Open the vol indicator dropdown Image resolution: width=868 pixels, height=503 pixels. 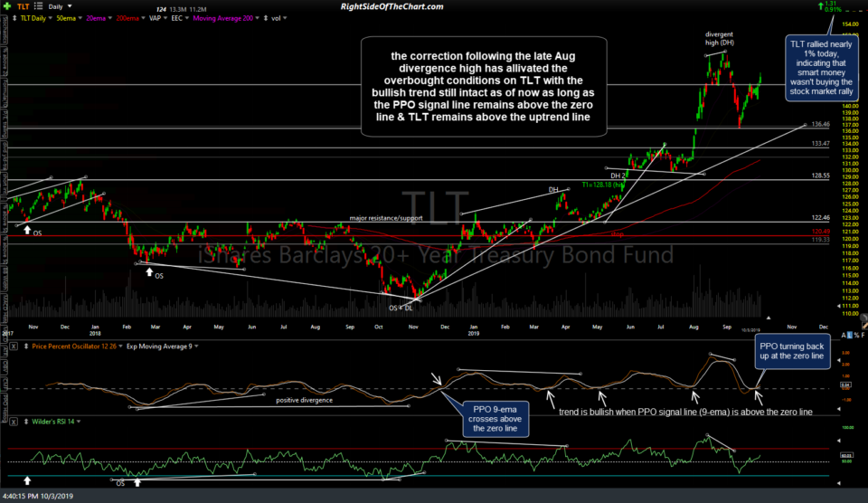coord(279,18)
